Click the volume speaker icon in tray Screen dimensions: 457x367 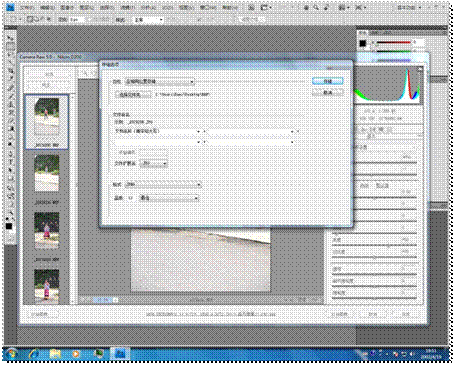point(411,354)
